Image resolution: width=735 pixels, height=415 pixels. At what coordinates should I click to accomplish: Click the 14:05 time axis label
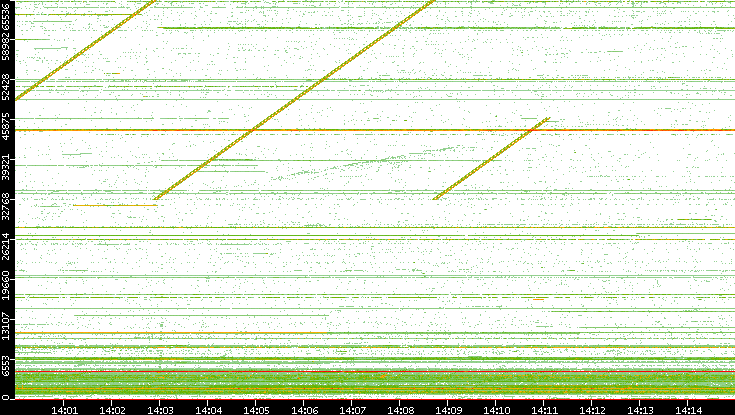pyautogui.click(x=256, y=410)
